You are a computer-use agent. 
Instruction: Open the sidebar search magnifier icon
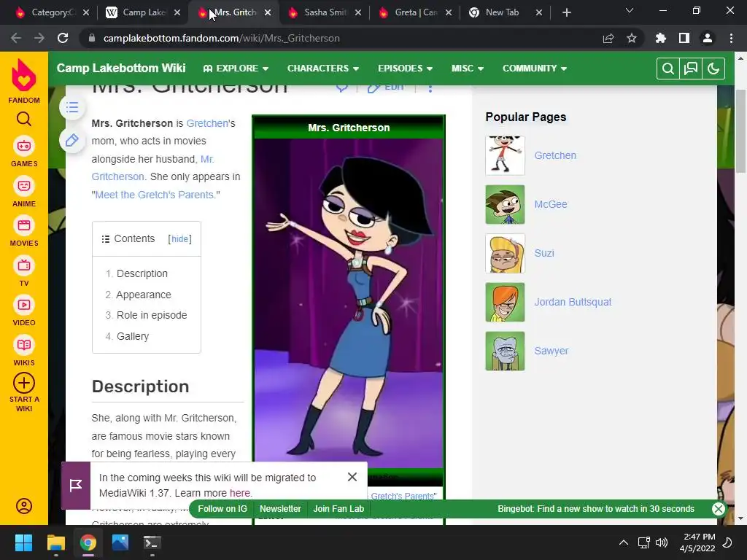point(24,119)
